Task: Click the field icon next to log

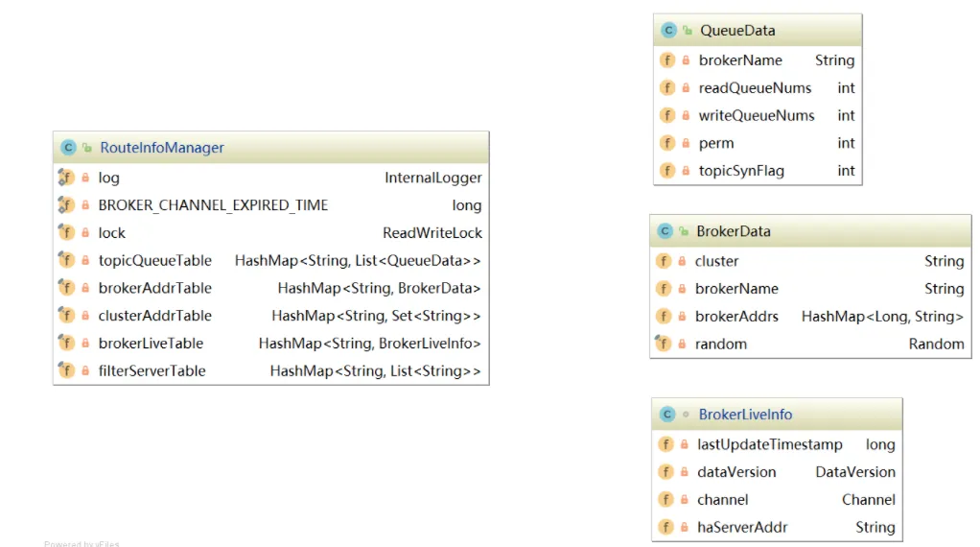Action: pos(66,178)
